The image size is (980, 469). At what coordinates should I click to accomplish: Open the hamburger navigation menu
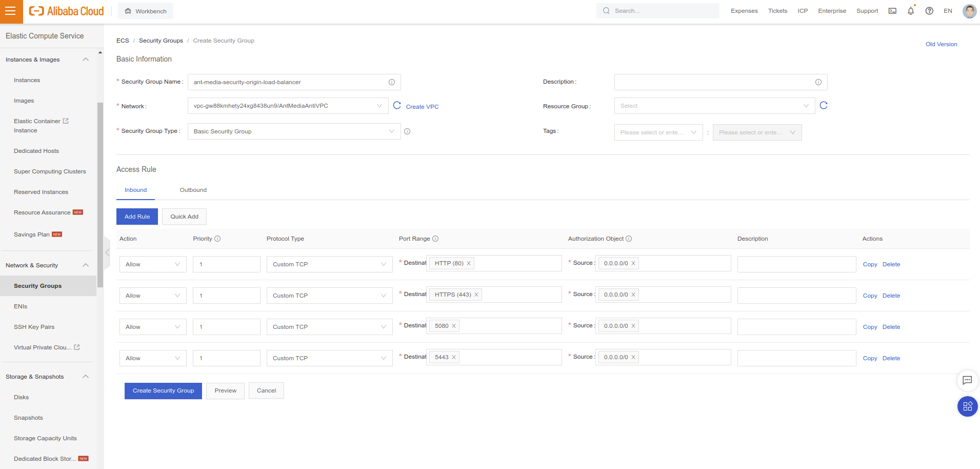(11, 11)
